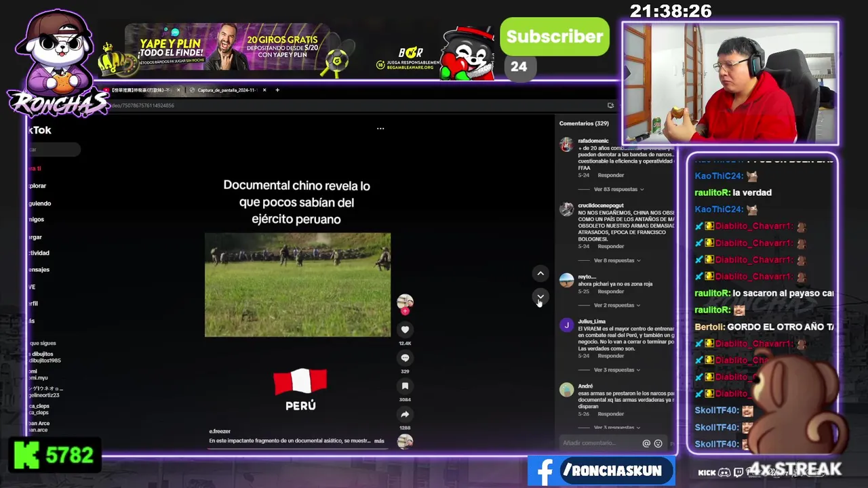Open the emoji picker in comment box
The image size is (868, 488).
658,443
